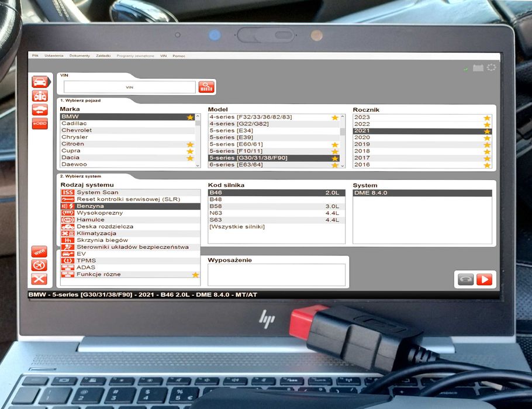Toggle favorite star for Citroën
Viewport: 532px width, 409px height.
pos(191,144)
